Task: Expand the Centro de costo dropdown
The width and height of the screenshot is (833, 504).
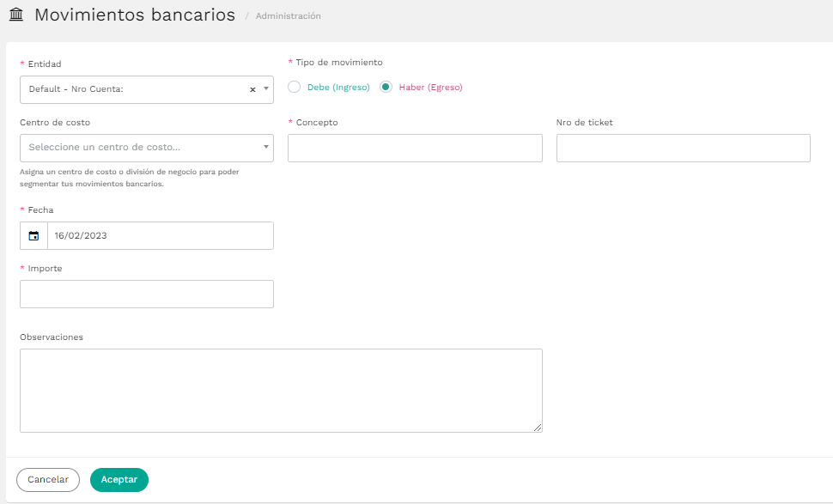Action: 147,148
